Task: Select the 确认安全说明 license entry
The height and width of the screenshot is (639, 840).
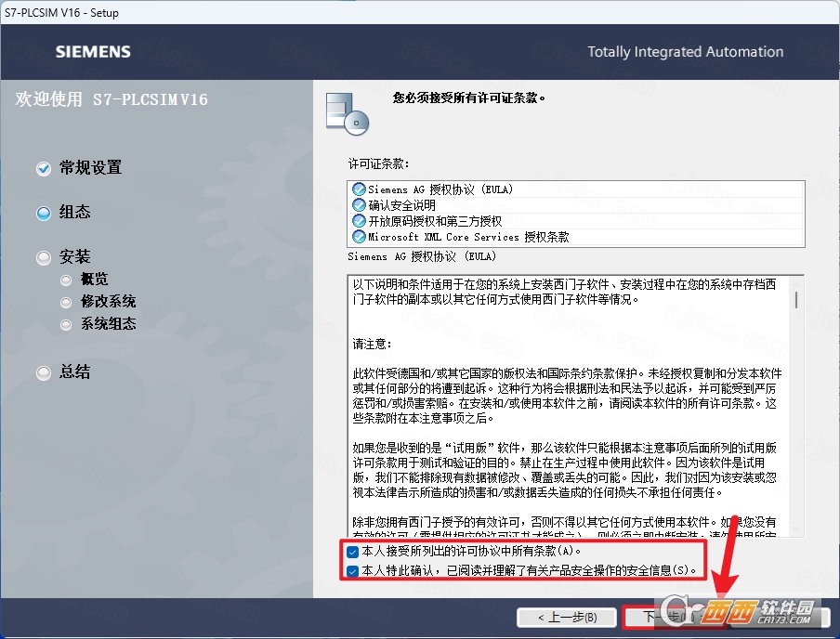Action: click(x=576, y=205)
